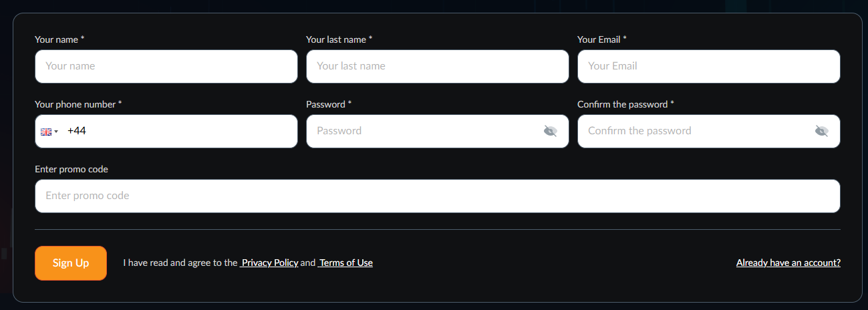Open the Privacy Policy link
The width and height of the screenshot is (868, 310).
[269, 263]
